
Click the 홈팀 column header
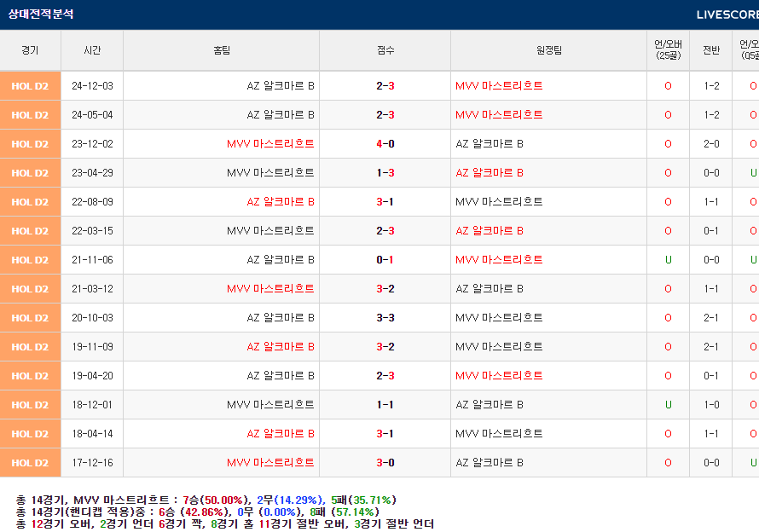click(222, 50)
